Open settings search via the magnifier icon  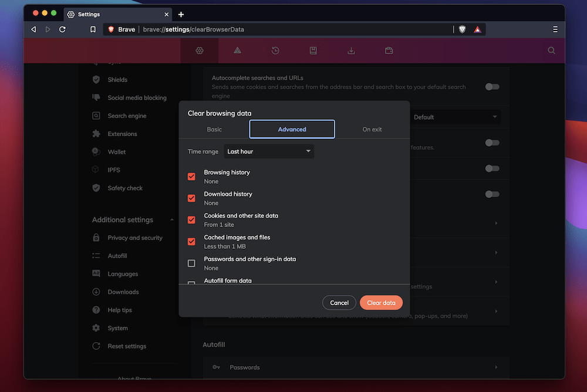pyautogui.click(x=551, y=50)
